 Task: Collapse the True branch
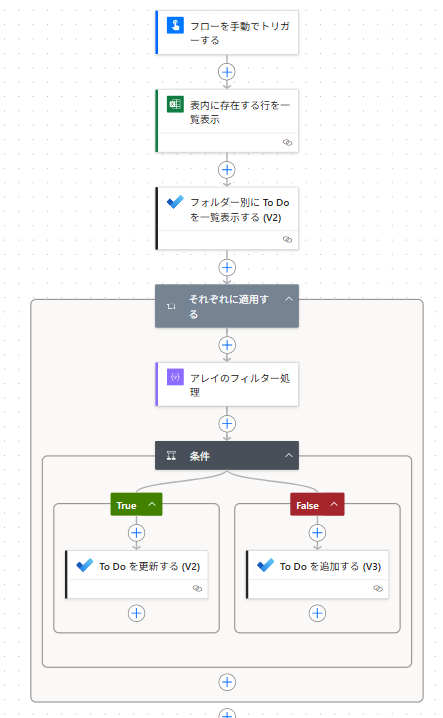pyautogui.click(x=152, y=504)
